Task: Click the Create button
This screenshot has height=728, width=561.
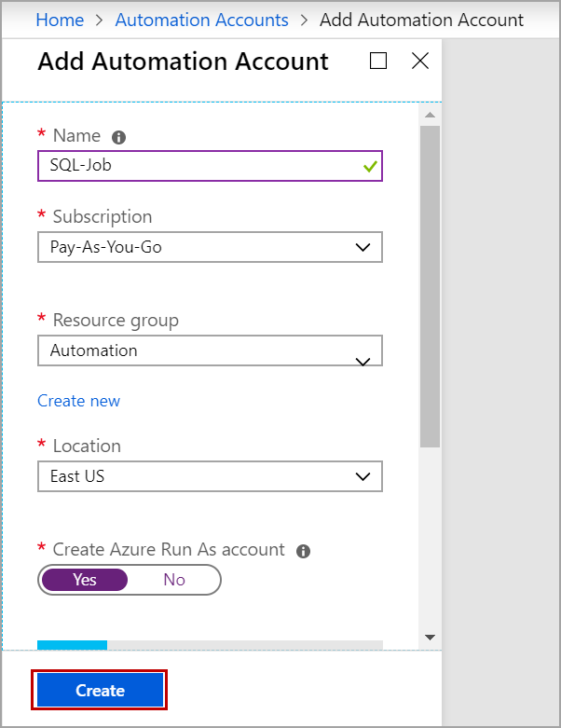Action: tap(100, 691)
